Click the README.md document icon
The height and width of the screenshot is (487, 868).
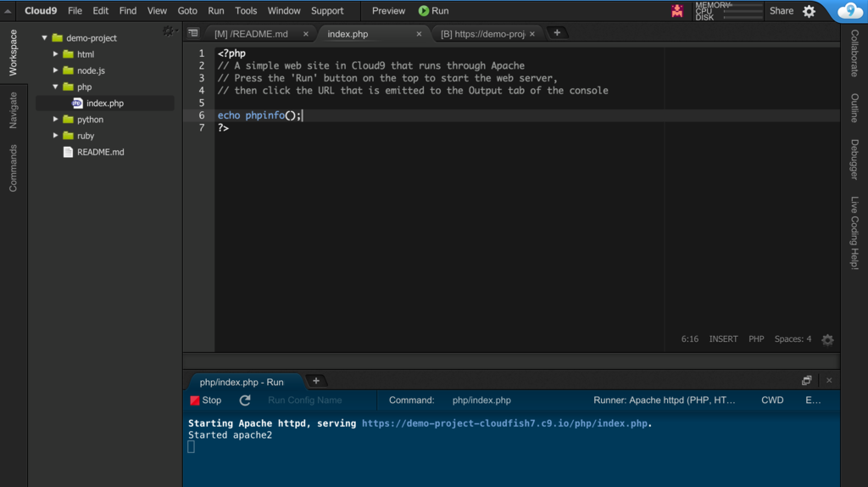(68, 152)
